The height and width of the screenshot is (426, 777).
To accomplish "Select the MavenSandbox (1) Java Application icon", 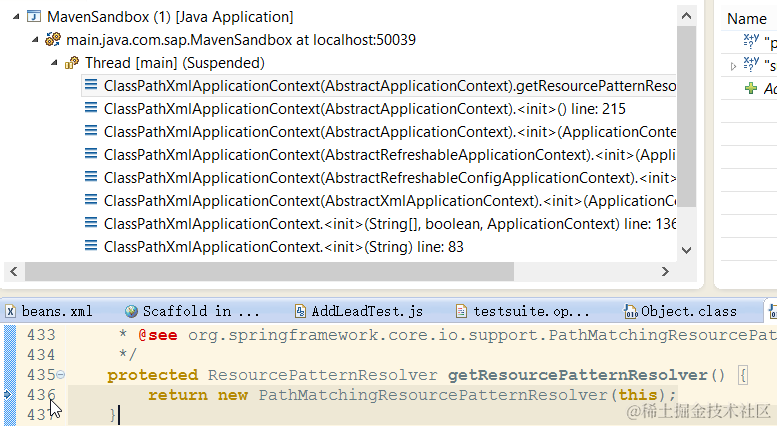I will [x=34, y=16].
